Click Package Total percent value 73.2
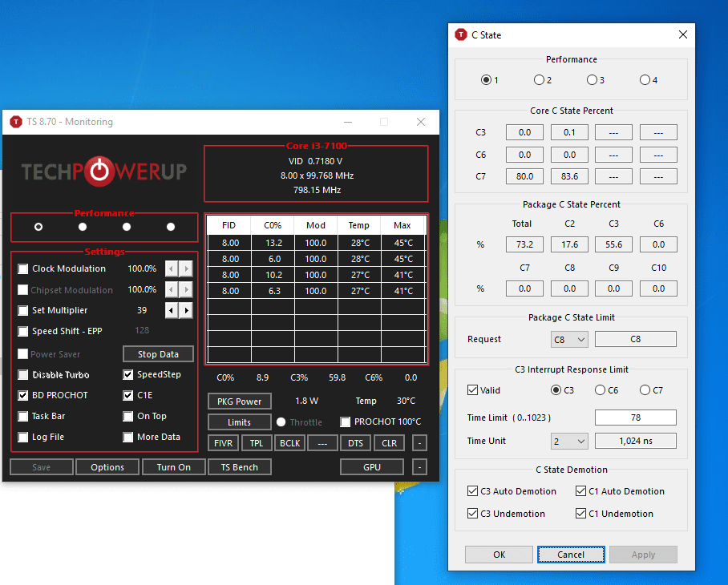The height and width of the screenshot is (585, 728). coord(524,244)
